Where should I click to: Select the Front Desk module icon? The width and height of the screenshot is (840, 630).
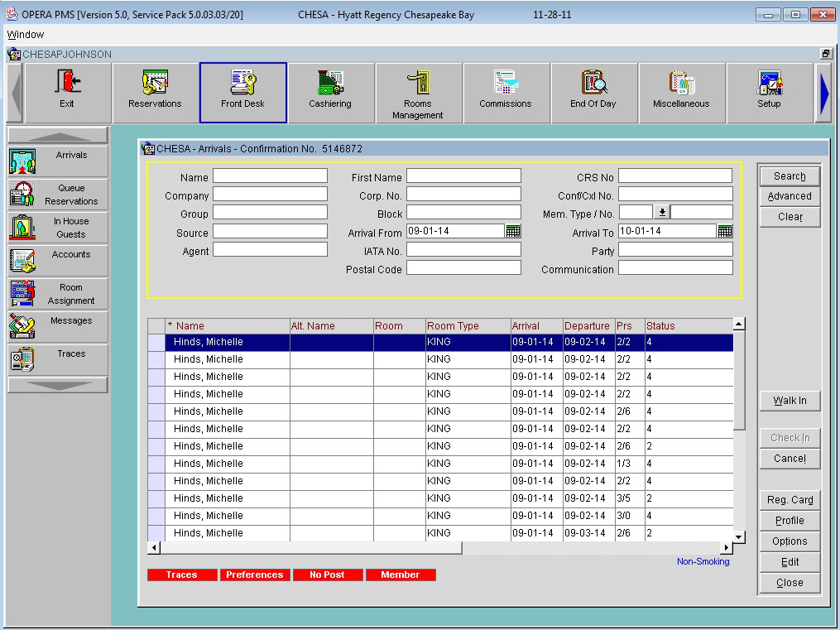(242, 93)
